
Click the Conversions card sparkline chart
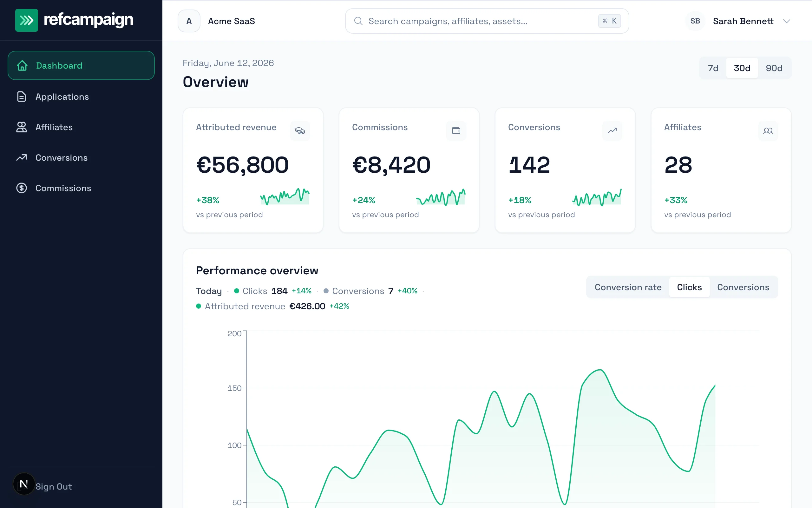point(597,197)
